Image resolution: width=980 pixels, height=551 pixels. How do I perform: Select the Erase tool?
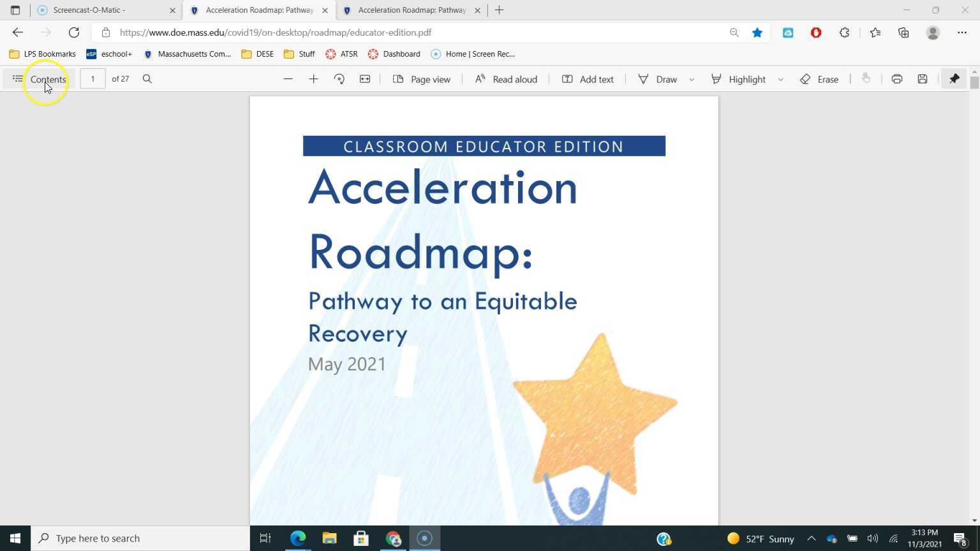point(820,79)
